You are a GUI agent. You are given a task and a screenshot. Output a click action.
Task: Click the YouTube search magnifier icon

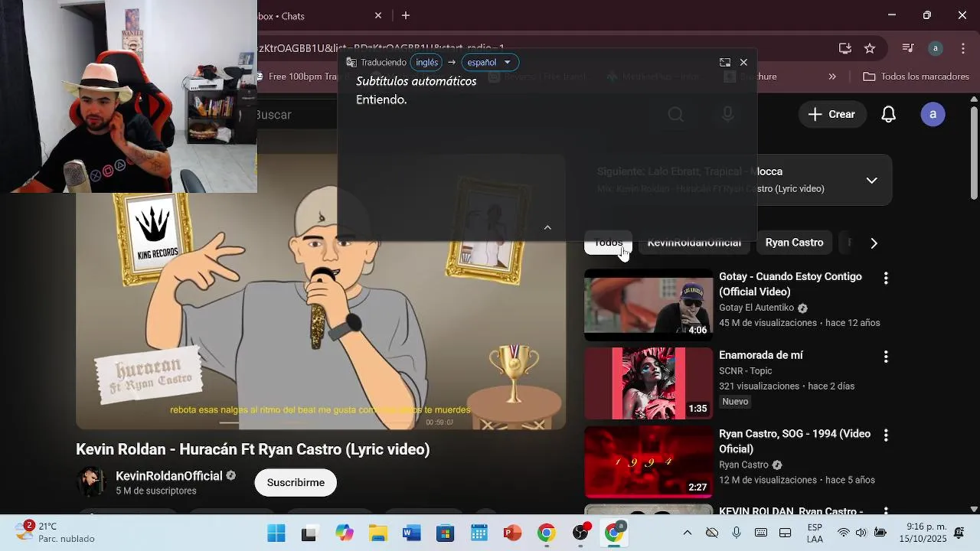(675, 115)
